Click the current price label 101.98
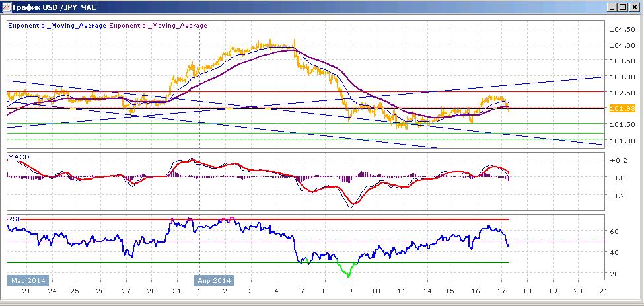644x306 pixels. pos(623,108)
